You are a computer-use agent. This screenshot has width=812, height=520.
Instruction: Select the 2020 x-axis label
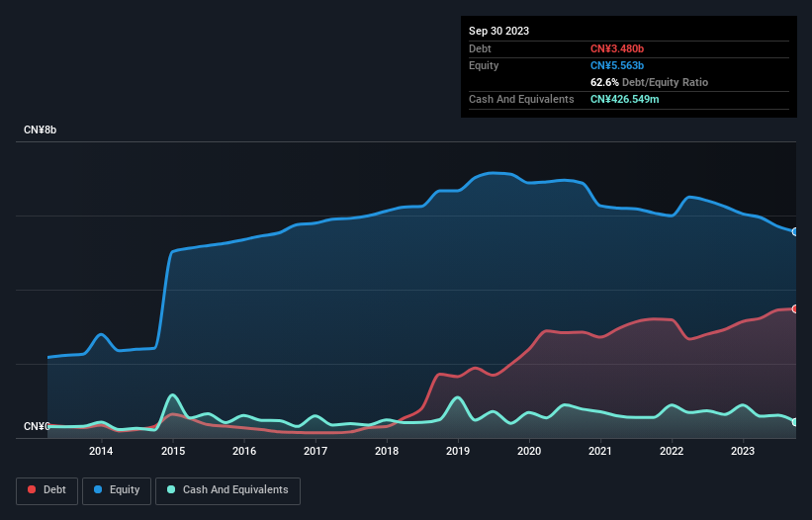pyautogui.click(x=529, y=452)
